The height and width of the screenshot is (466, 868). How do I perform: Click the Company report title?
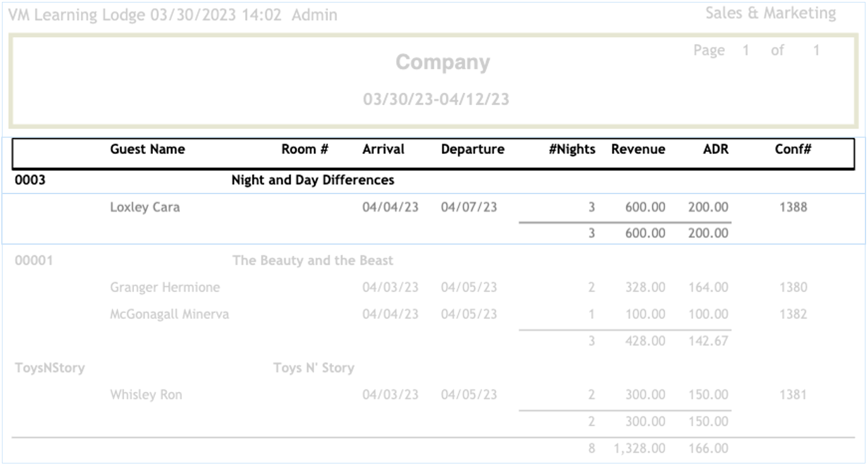tap(442, 63)
